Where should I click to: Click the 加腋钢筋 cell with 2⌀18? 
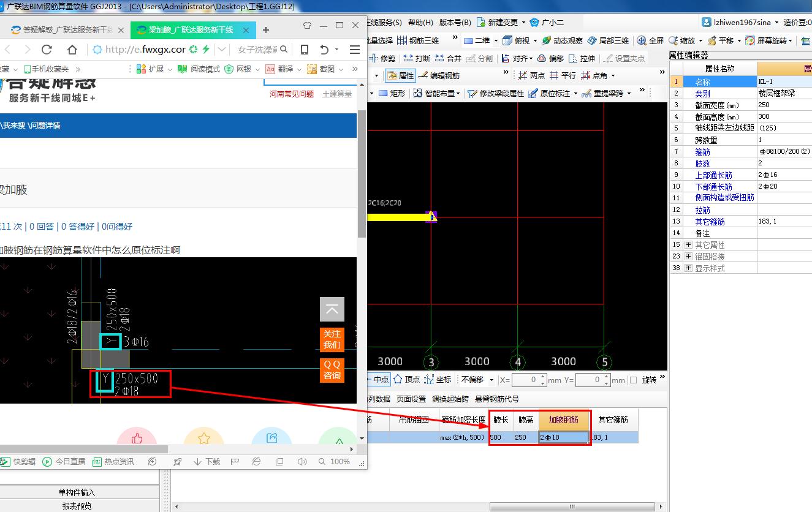point(564,437)
